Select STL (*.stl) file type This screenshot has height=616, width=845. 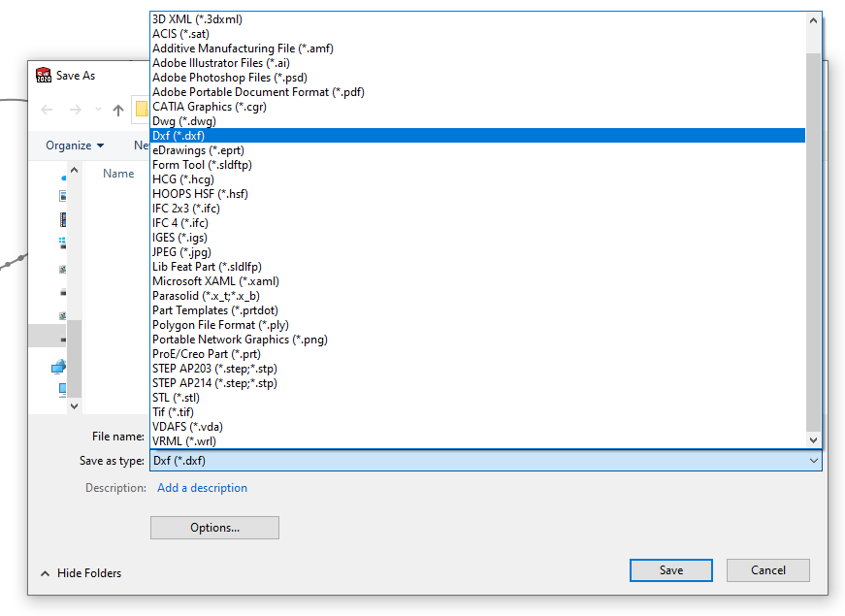pos(176,398)
